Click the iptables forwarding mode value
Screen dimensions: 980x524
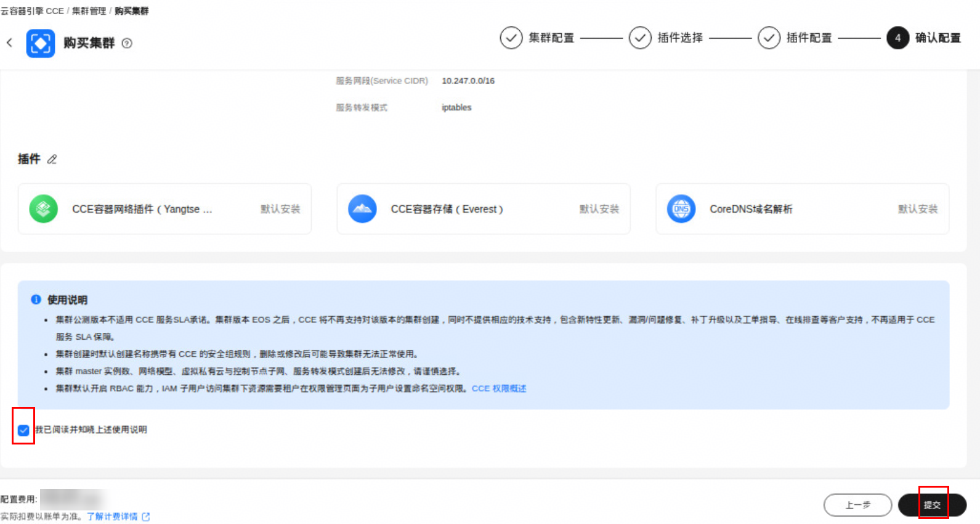(456, 107)
